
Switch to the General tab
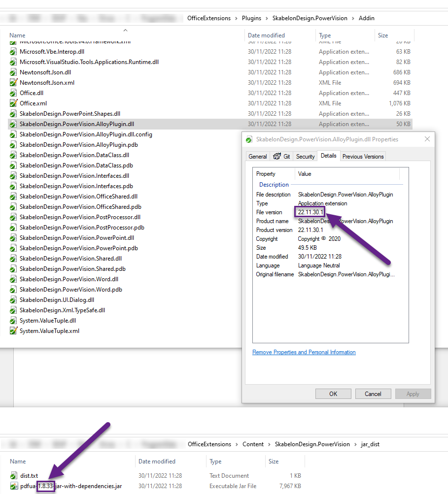click(x=258, y=157)
